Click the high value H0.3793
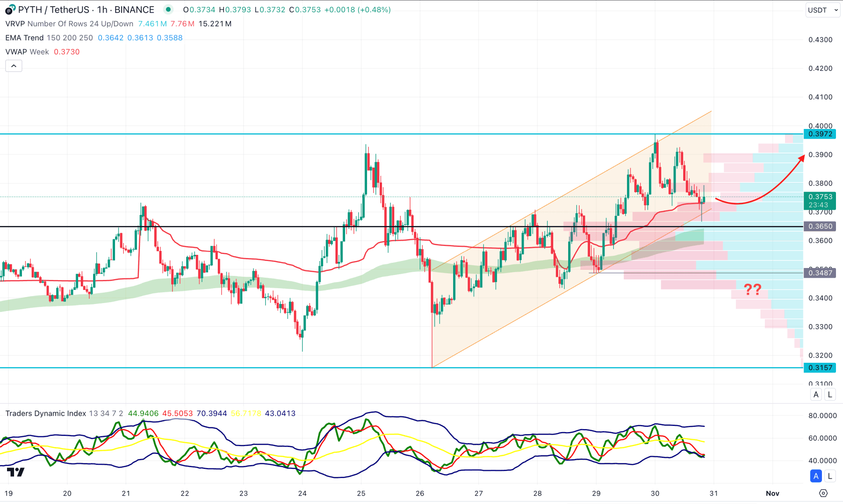The height and width of the screenshot is (504, 843). pyautogui.click(x=235, y=10)
